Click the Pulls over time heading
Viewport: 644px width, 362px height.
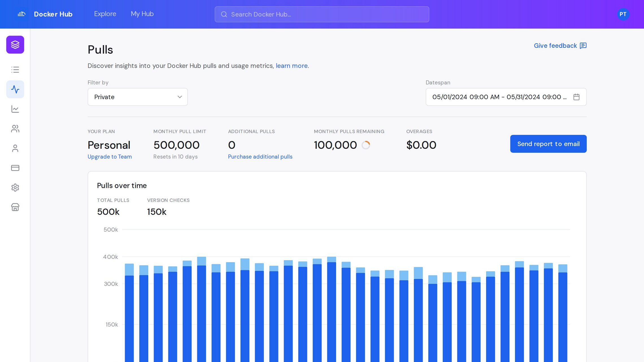(122, 186)
